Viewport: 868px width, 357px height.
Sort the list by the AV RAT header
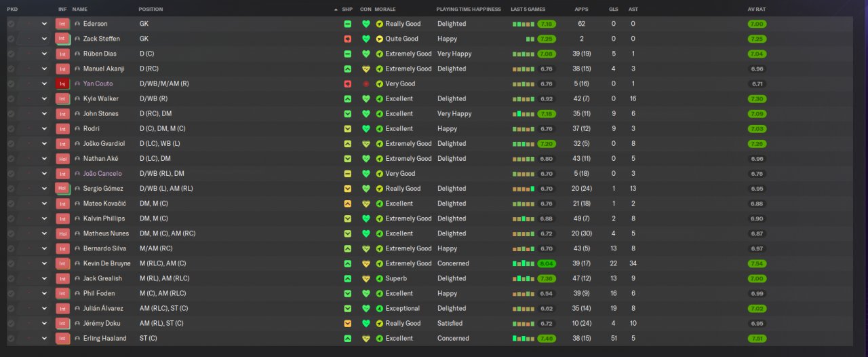[x=757, y=10]
